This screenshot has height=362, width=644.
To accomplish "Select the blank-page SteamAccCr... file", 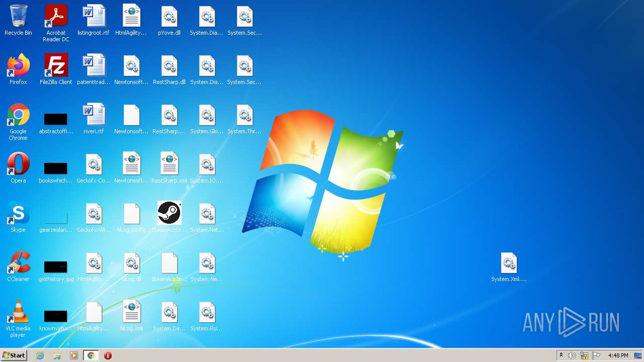I will [x=169, y=266].
